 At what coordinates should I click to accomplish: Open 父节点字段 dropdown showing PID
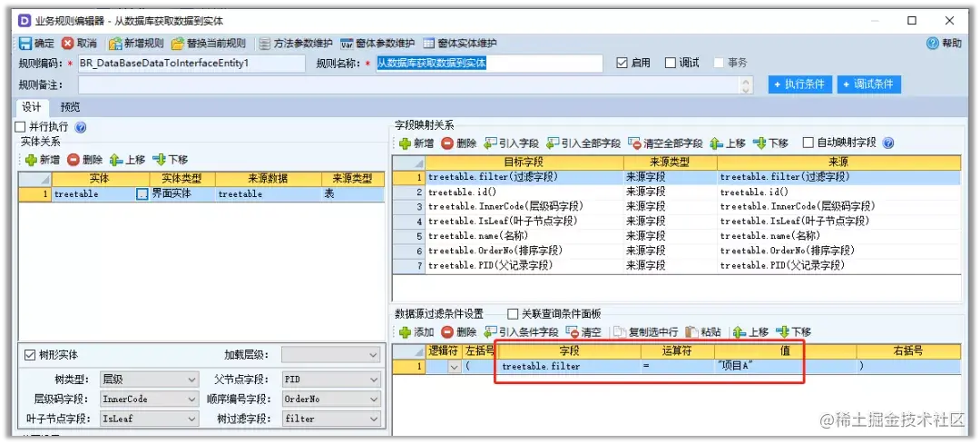(330, 379)
